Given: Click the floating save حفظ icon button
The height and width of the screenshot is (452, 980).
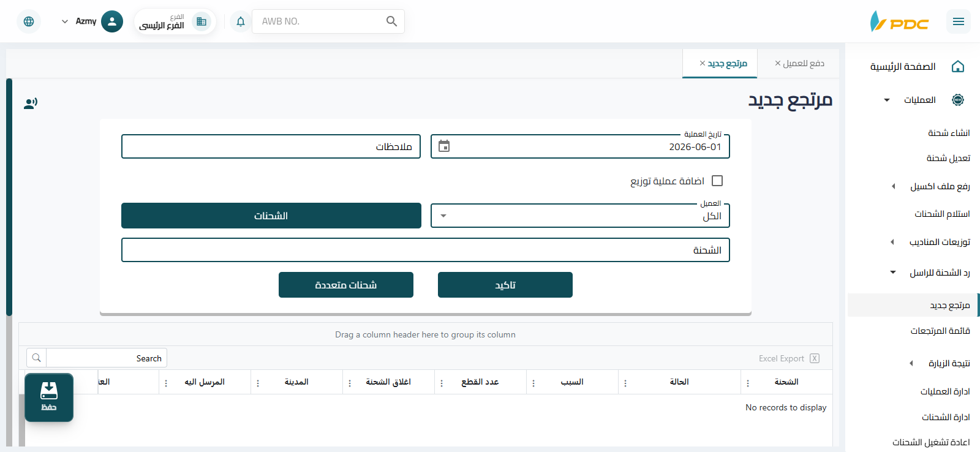Looking at the screenshot, I should pos(49,397).
